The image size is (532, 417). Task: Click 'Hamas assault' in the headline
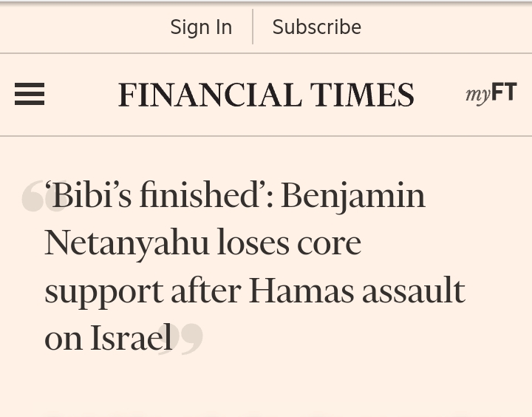click(x=357, y=291)
